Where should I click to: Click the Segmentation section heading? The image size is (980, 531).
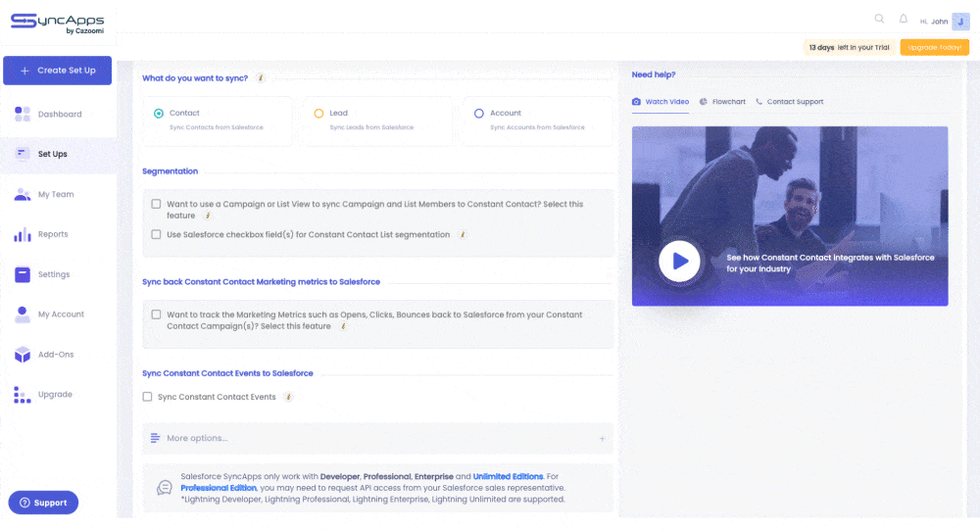(x=170, y=171)
